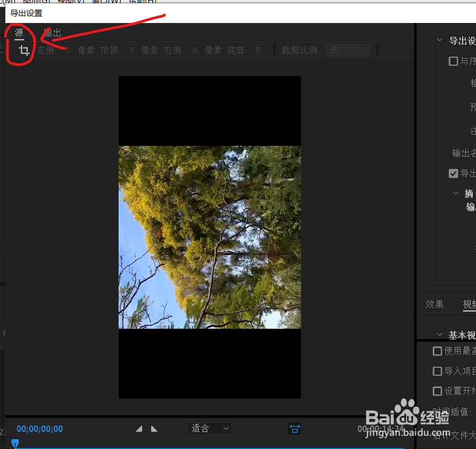Set out point with right triangle marker

point(154,429)
